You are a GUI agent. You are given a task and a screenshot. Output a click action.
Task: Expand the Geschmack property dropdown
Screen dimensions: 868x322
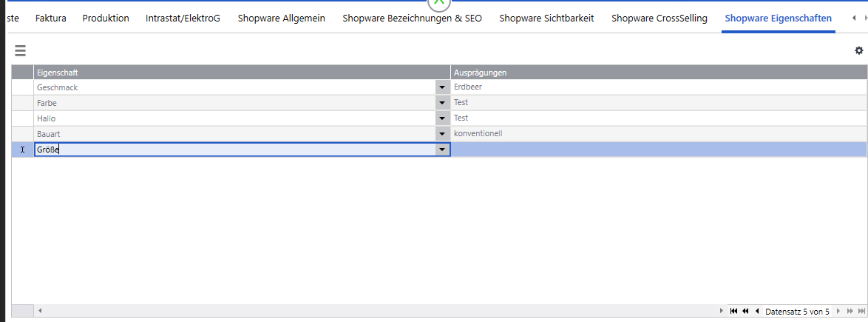[441, 87]
